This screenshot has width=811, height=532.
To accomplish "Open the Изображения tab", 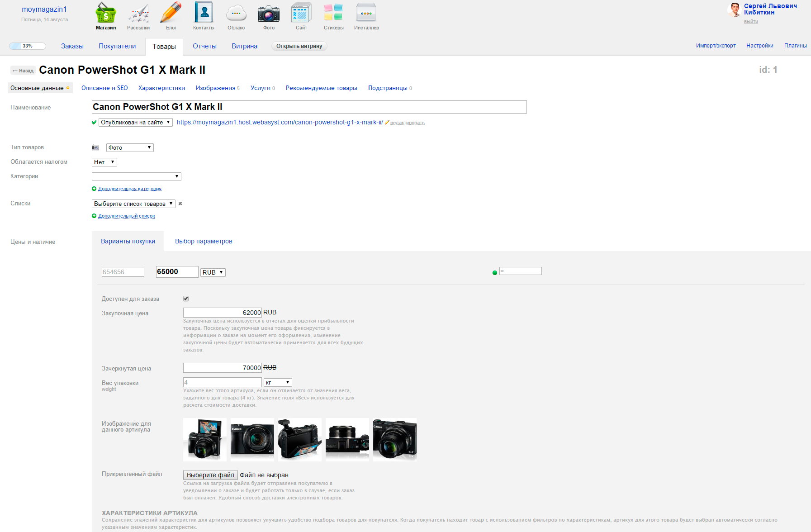I will point(218,88).
